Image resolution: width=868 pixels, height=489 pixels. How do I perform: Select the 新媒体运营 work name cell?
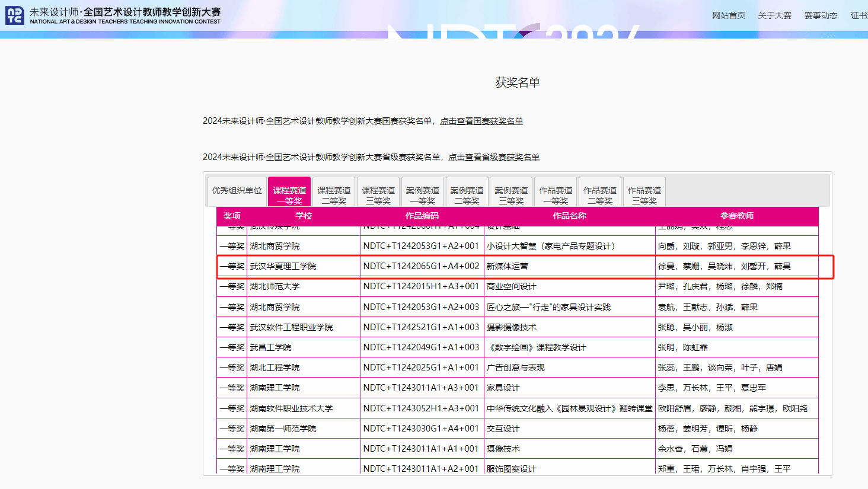tap(507, 266)
